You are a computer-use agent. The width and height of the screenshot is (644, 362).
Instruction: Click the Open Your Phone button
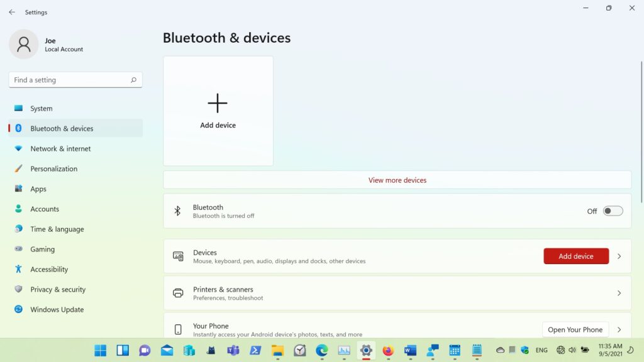(x=575, y=330)
